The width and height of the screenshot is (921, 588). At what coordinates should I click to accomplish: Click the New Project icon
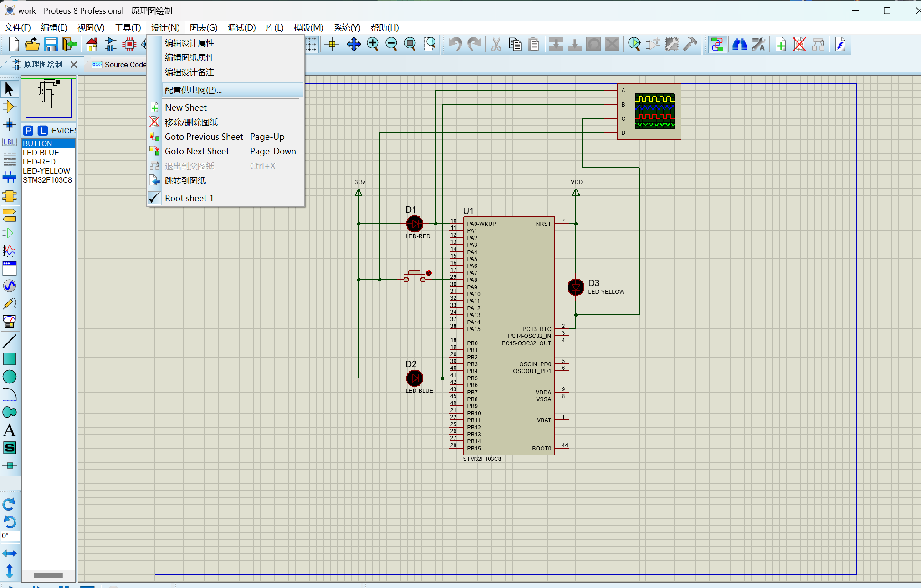point(14,44)
